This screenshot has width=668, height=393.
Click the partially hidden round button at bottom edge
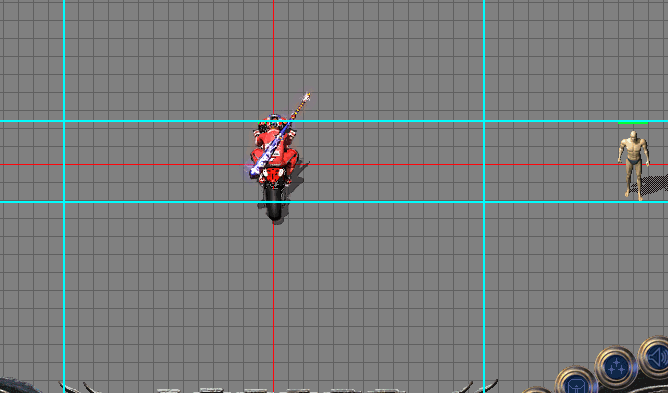[x=536, y=390]
